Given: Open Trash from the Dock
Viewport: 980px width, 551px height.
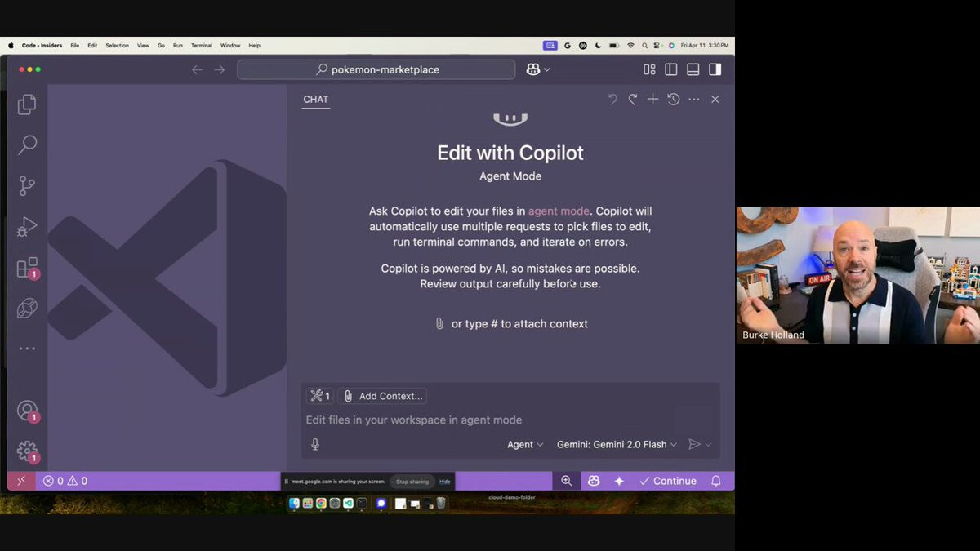Looking at the screenshot, I should pyautogui.click(x=441, y=503).
